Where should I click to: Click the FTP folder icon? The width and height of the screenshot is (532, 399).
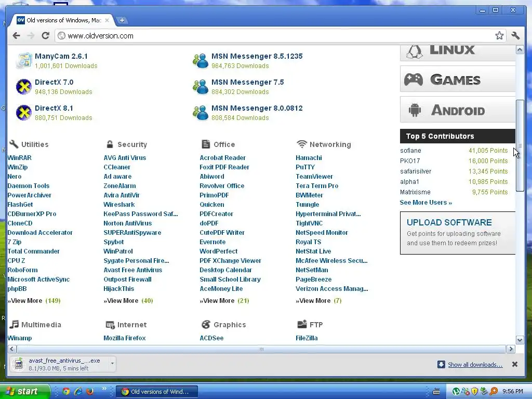pyautogui.click(x=302, y=324)
